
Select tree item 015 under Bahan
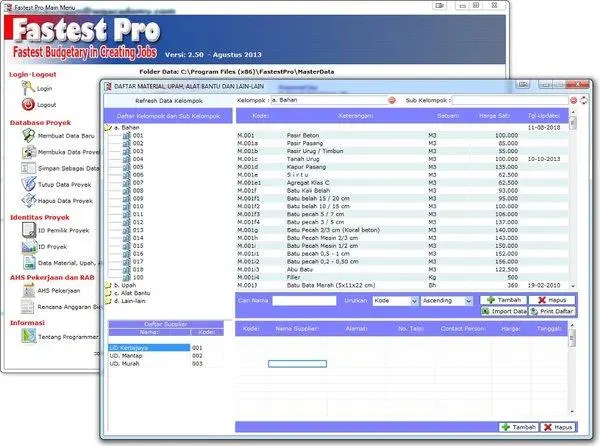pos(138,246)
